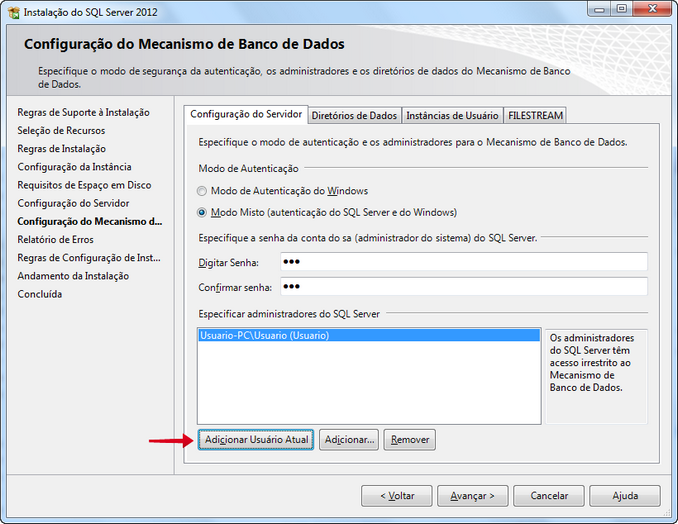Viewport: 678px width, 524px height.
Task: Click the SQL Server installer title bar icon
Action: click(x=14, y=13)
